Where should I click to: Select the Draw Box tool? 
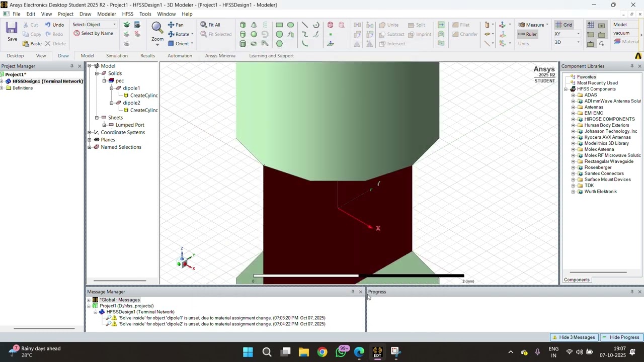click(243, 25)
